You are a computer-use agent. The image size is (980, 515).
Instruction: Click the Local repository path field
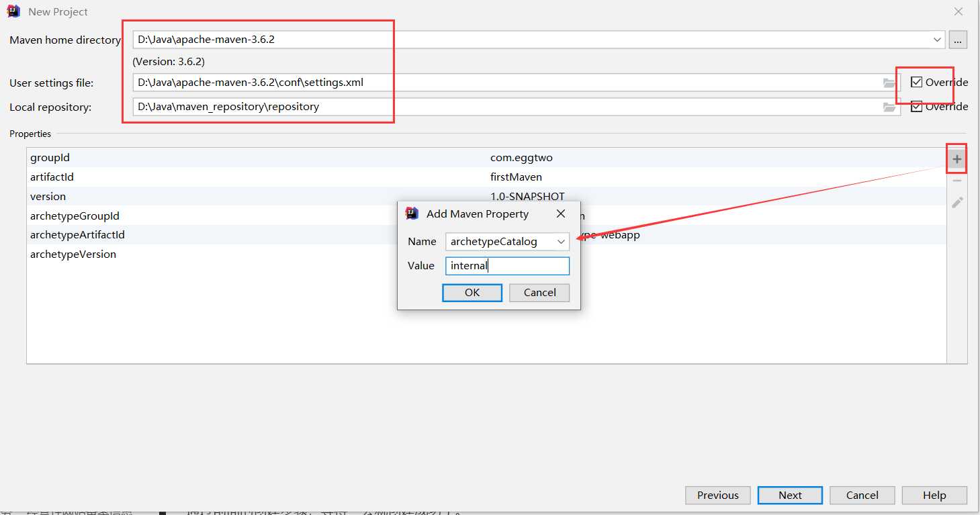tap(516, 107)
